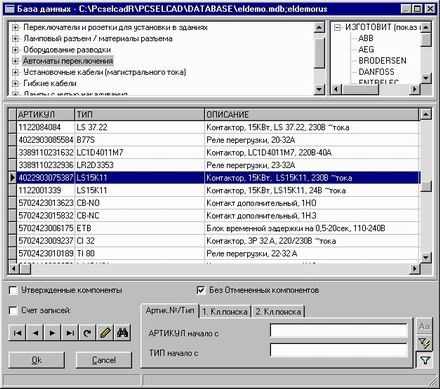Jump to last record navigation button
The height and width of the screenshot is (389, 440).
70,332
